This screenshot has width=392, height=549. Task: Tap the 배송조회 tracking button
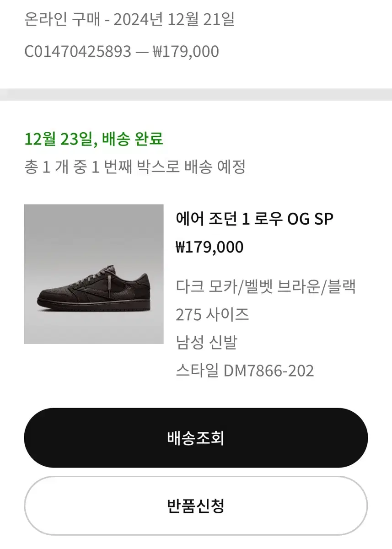coord(196,438)
